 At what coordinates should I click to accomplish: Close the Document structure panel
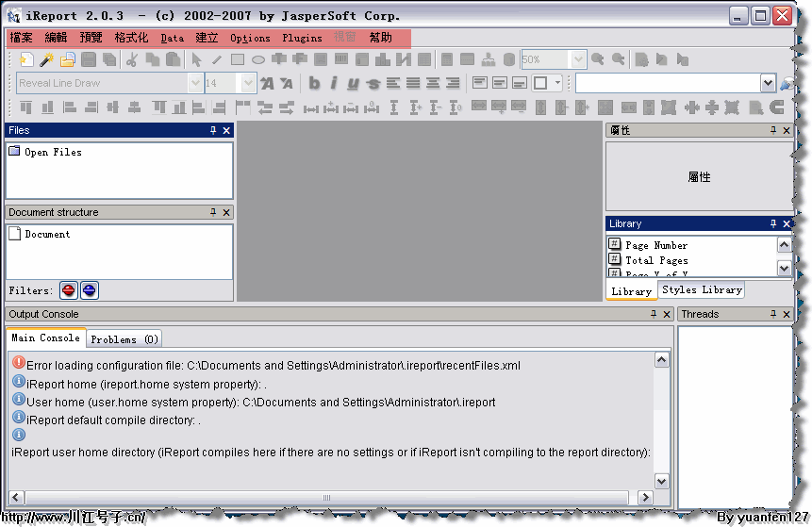(x=226, y=212)
